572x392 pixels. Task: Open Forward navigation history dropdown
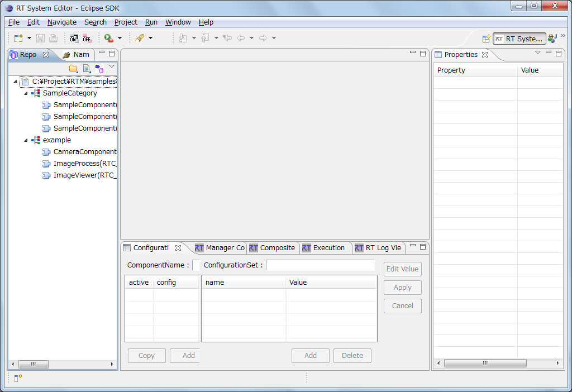pyautogui.click(x=274, y=38)
